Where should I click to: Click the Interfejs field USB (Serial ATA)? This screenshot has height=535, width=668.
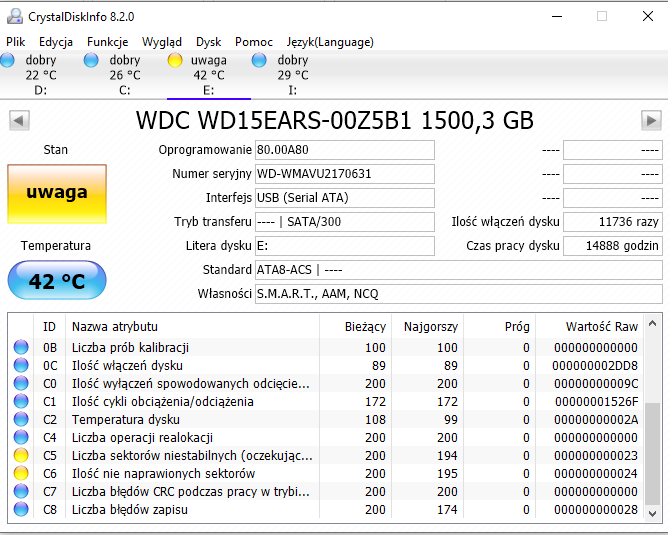tap(345, 198)
